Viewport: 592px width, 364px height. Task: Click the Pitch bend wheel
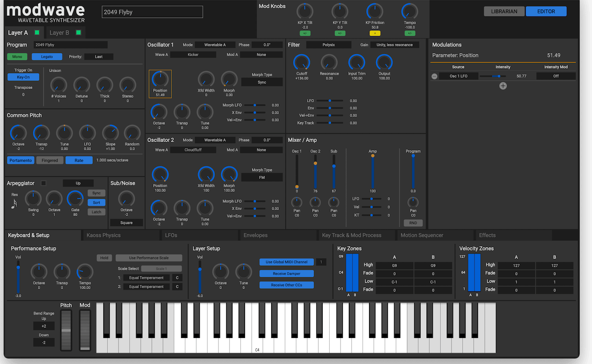click(66, 330)
